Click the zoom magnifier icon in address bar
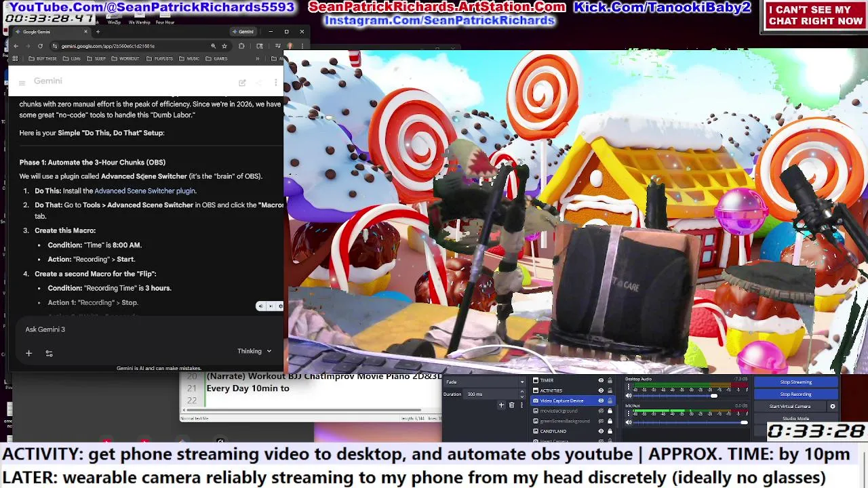Image resolution: width=868 pixels, height=488 pixels. coord(214,46)
